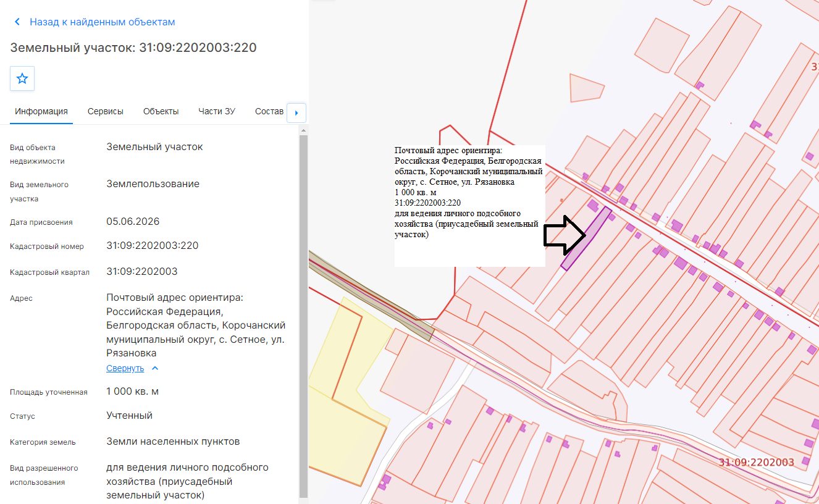This screenshot has width=819, height=504.
Task: Click highlighted purple parcel on map
Action: 586,238
